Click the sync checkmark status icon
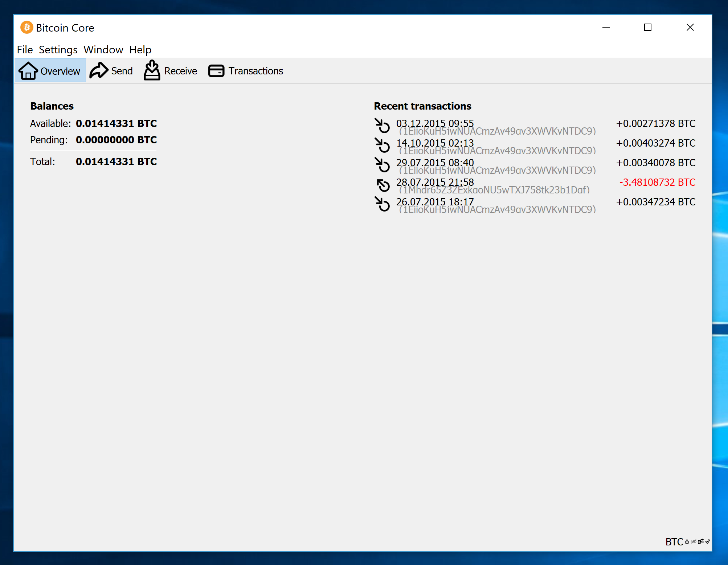Image resolution: width=728 pixels, height=565 pixels. coord(707,542)
